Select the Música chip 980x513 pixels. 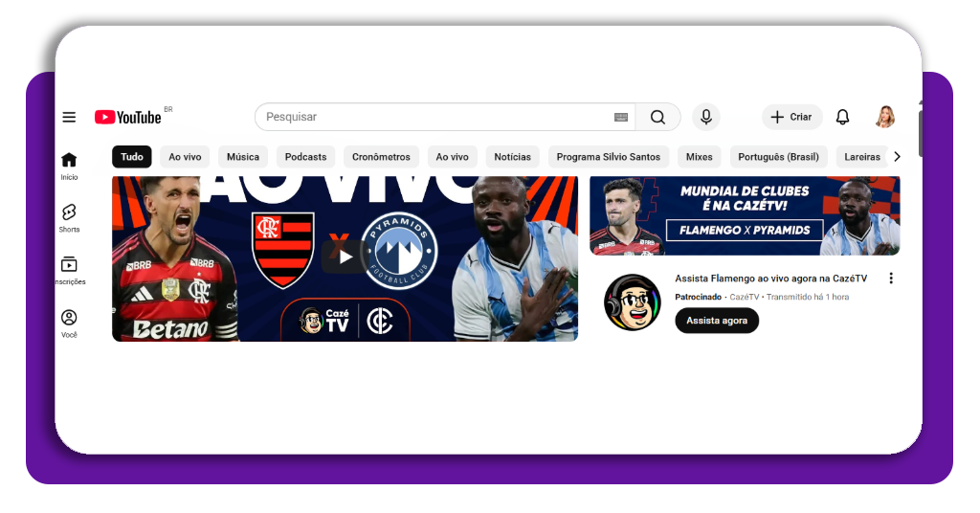(x=243, y=157)
